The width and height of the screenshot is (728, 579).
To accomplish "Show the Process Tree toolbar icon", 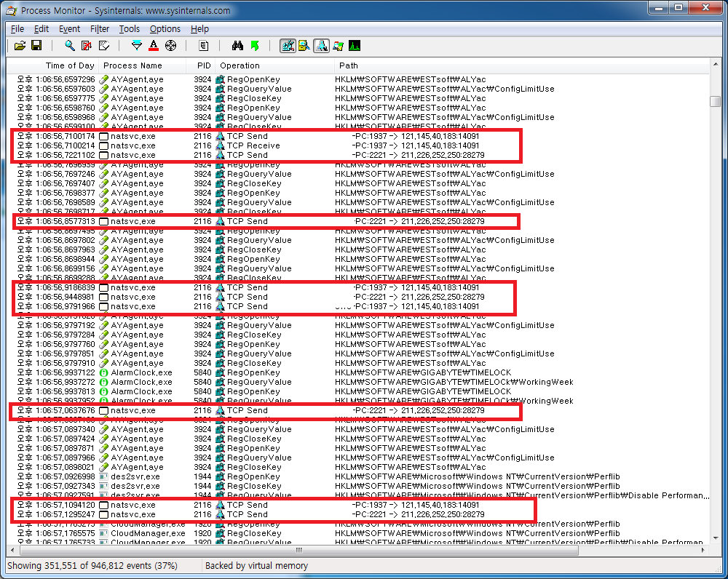I will 203,46.
